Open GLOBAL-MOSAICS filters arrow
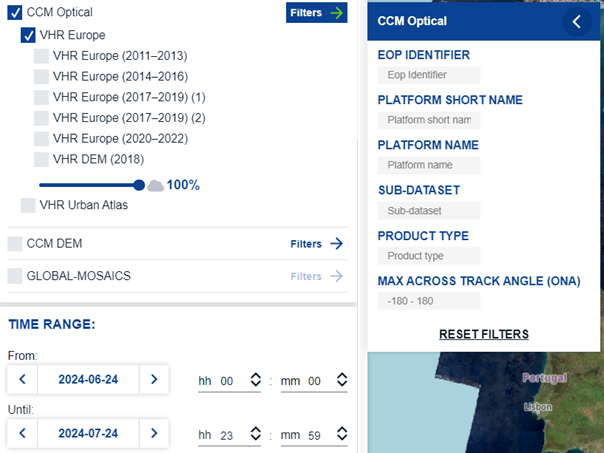Image resolution: width=604 pixels, height=453 pixels. 337,276
